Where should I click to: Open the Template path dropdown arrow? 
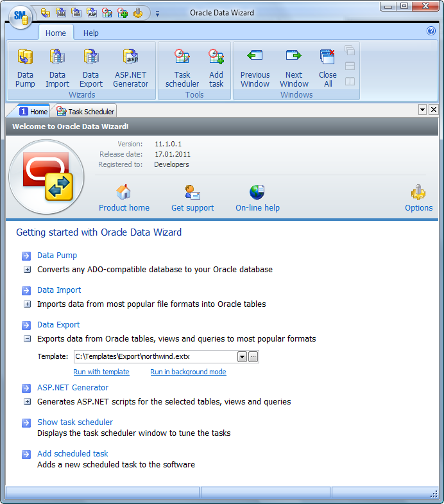[x=242, y=356]
